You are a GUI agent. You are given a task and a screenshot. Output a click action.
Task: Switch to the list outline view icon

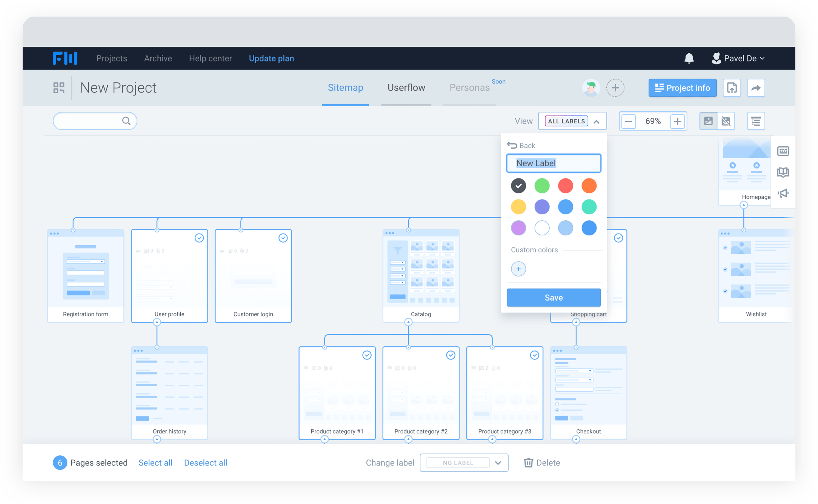pos(756,121)
